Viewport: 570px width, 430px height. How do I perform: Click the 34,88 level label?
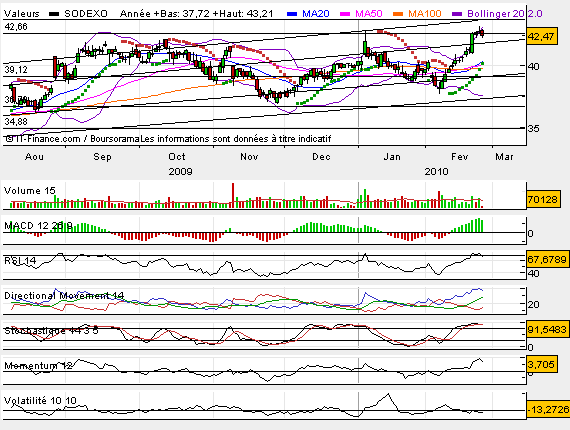16,121
